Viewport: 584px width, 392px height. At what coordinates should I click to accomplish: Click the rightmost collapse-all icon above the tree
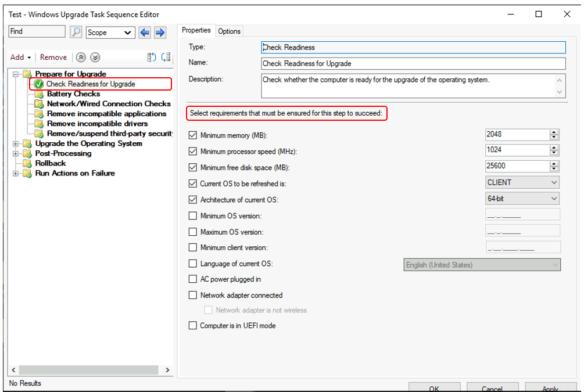tap(166, 57)
